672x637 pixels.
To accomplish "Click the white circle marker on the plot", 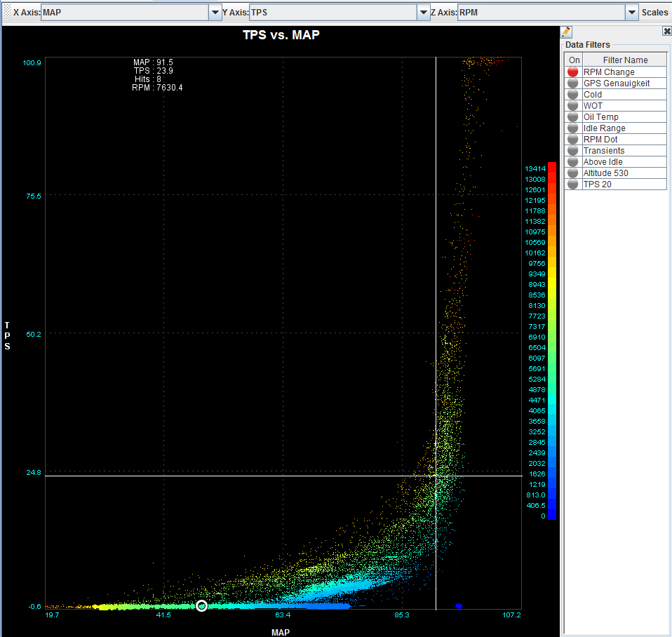I will (x=201, y=605).
